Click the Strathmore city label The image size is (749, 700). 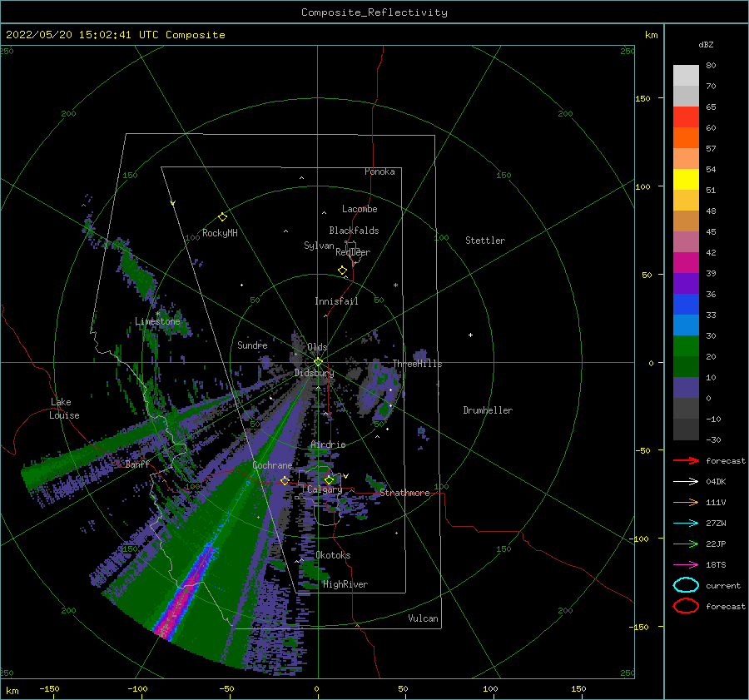pos(404,493)
